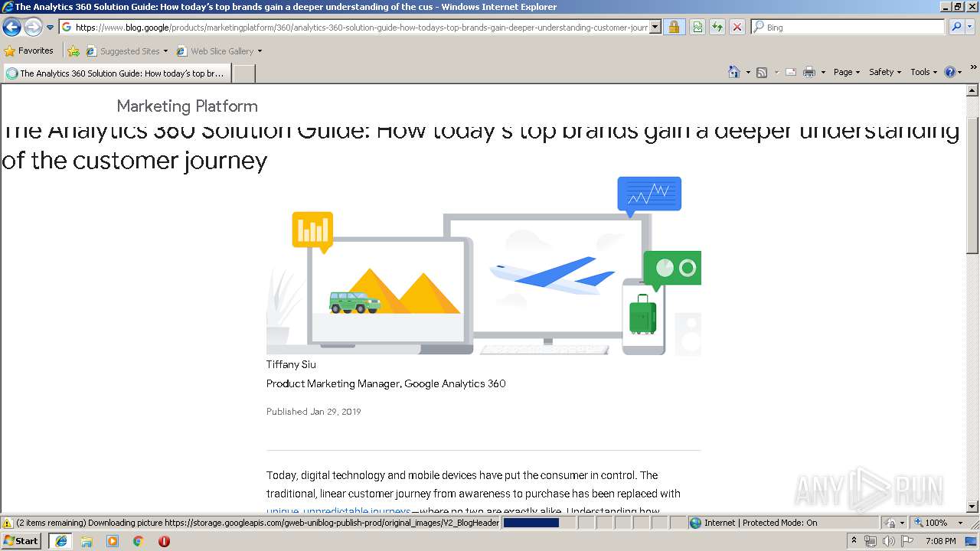Click the network tray icon
Viewport: 980px width, 551px height.
click(x=871, y=541)
